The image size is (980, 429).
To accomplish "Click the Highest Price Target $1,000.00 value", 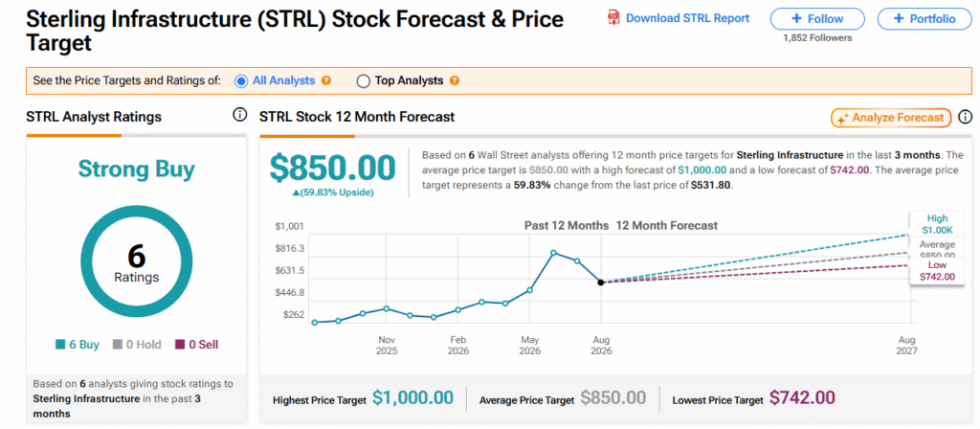I will [x=412, y=397].
